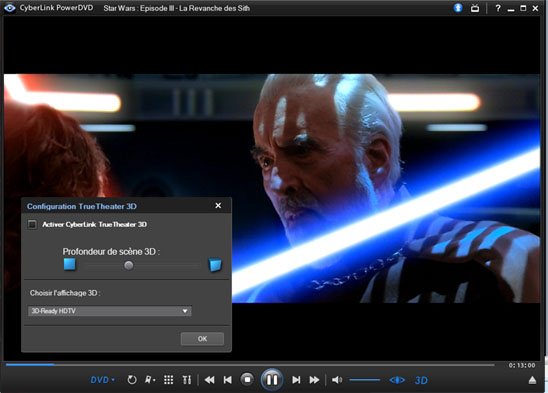The width and height of the screenshot is (548, 393).
Task: Toggle the 3D mode button
Action: click(421, 380)
